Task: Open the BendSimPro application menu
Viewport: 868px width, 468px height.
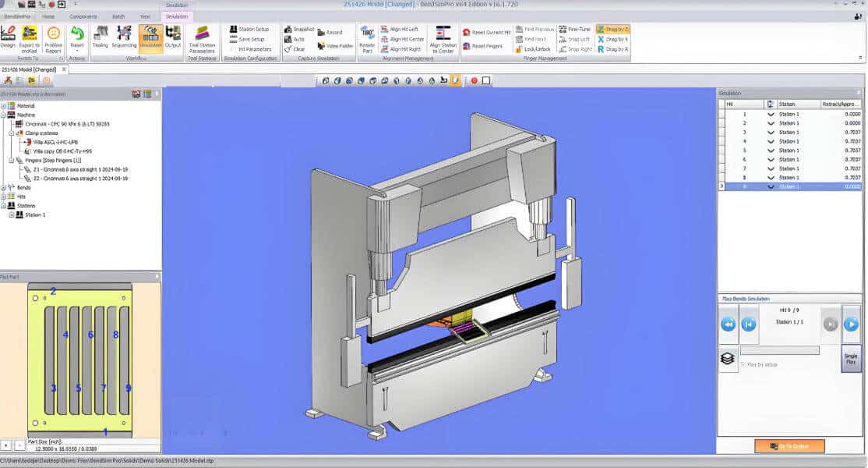Action: [17, 16]
